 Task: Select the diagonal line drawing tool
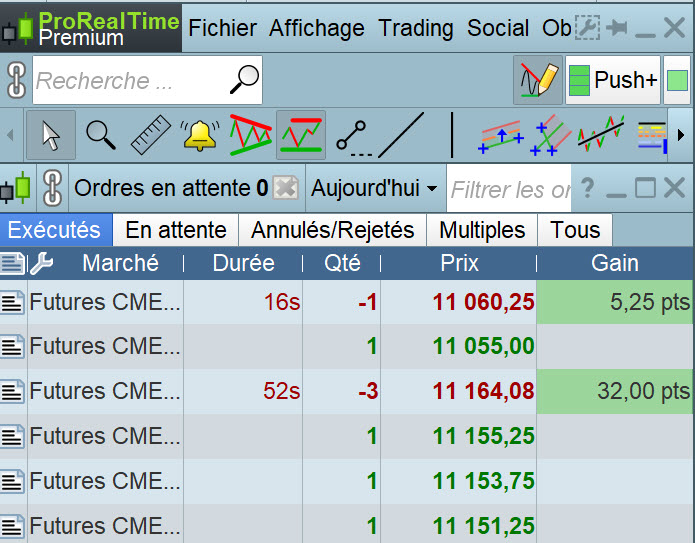[401, 134]
